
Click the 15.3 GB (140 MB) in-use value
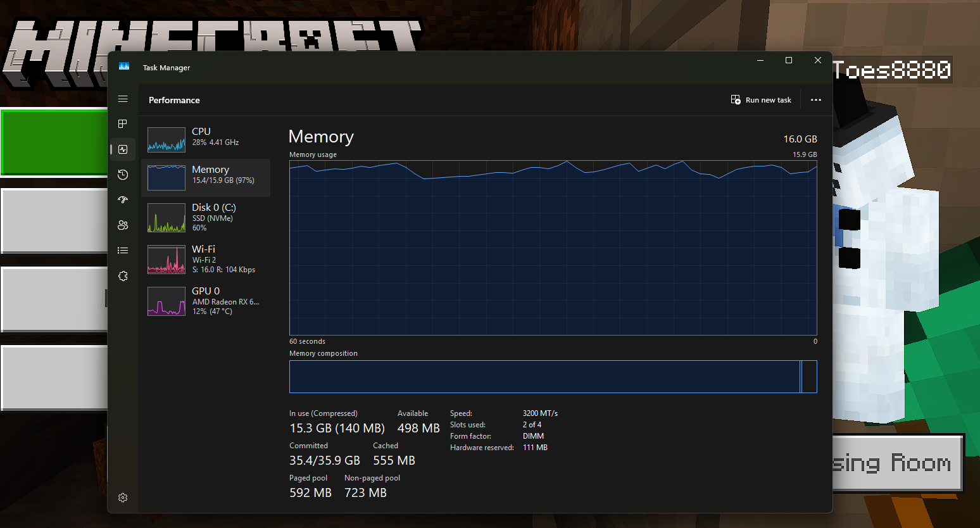click(337, 429)
